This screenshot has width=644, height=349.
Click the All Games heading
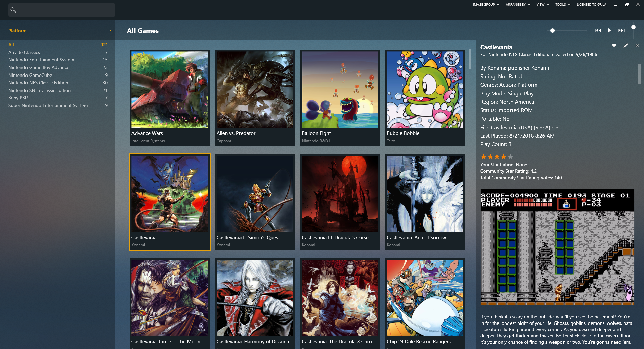143,31
